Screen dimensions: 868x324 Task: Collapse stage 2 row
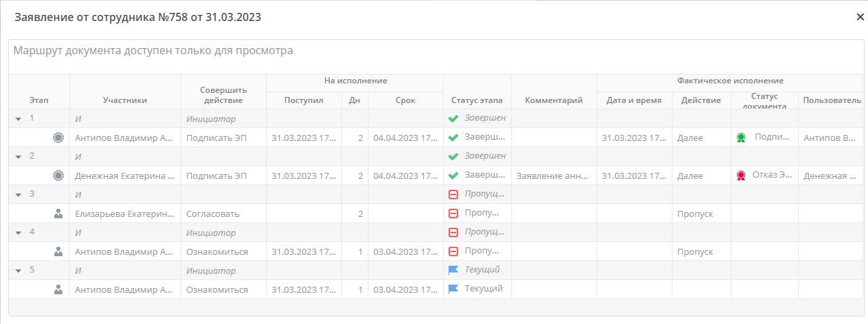coord(18,157)
